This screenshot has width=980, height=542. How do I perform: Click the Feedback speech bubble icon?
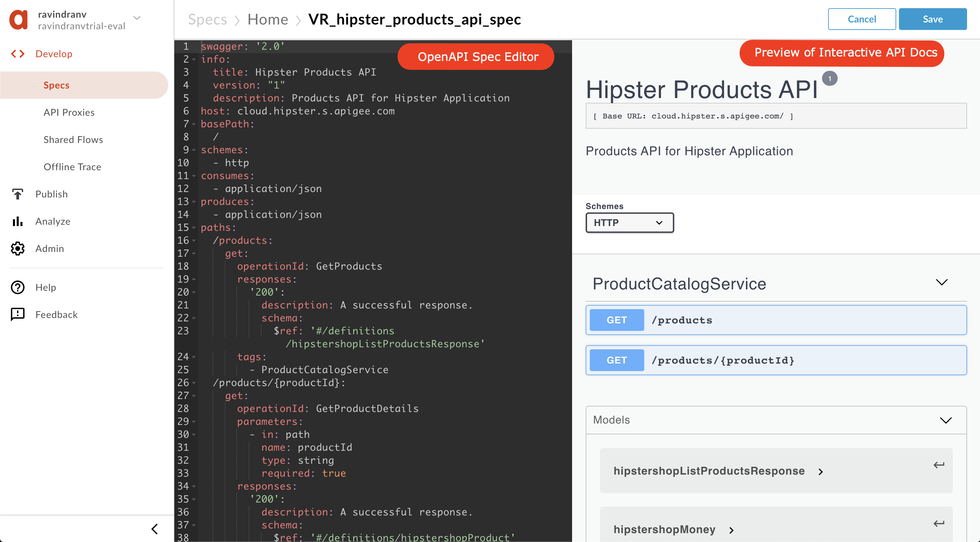point(17,315)
